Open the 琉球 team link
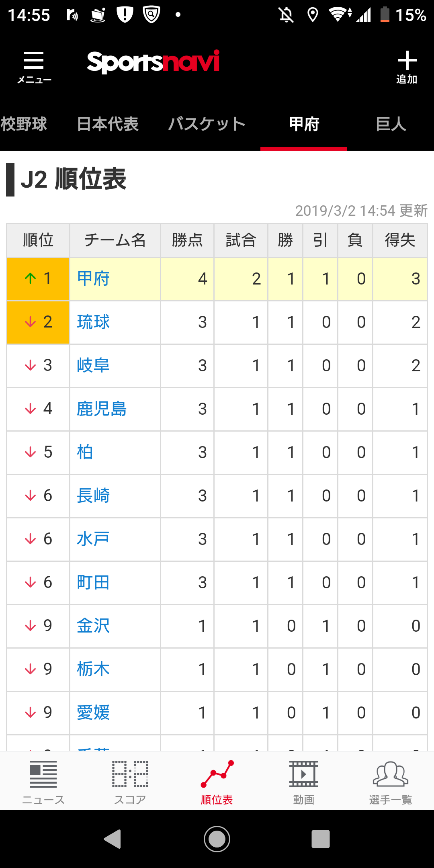This screenshot has width=434, height=868. 93,322
